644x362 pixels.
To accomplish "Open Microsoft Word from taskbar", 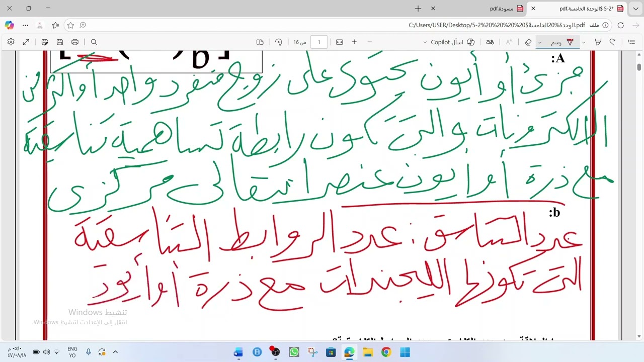I will [x=238, y=352].
